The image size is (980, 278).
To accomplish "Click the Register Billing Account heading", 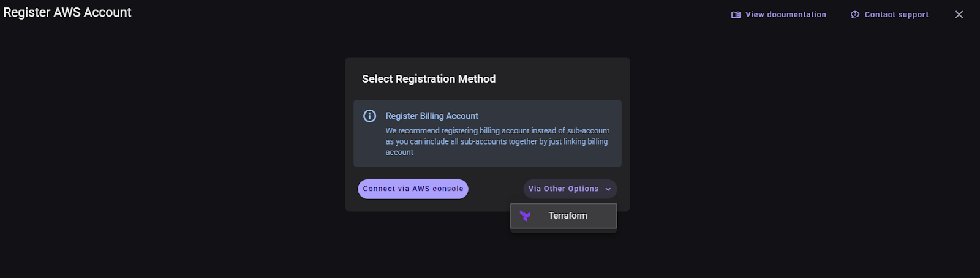I will [432, 116].
